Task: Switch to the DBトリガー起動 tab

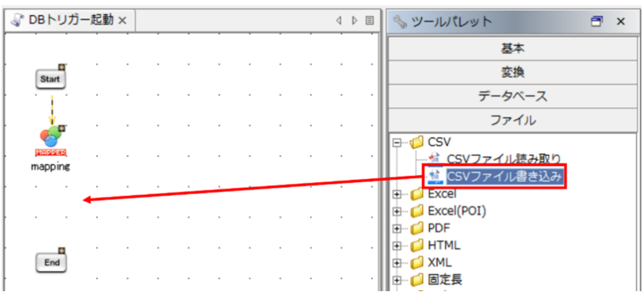Action: coord(70,21)
